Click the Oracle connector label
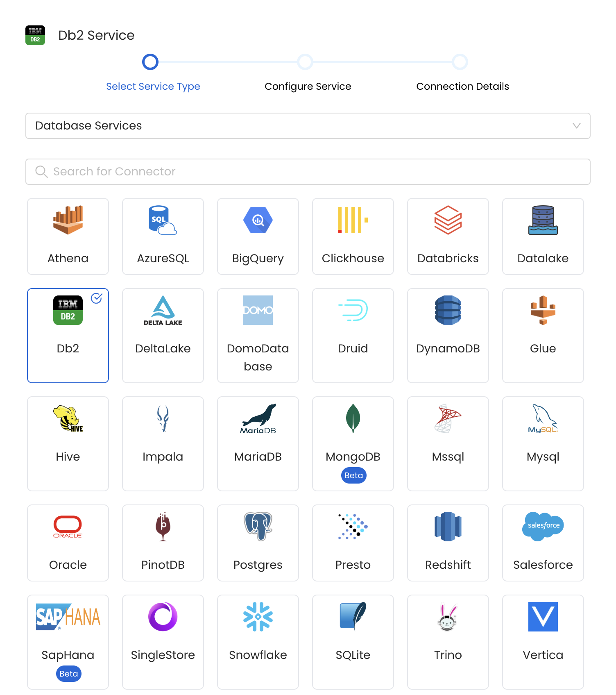Screen dimensions: 616x695 coord(68,565)
